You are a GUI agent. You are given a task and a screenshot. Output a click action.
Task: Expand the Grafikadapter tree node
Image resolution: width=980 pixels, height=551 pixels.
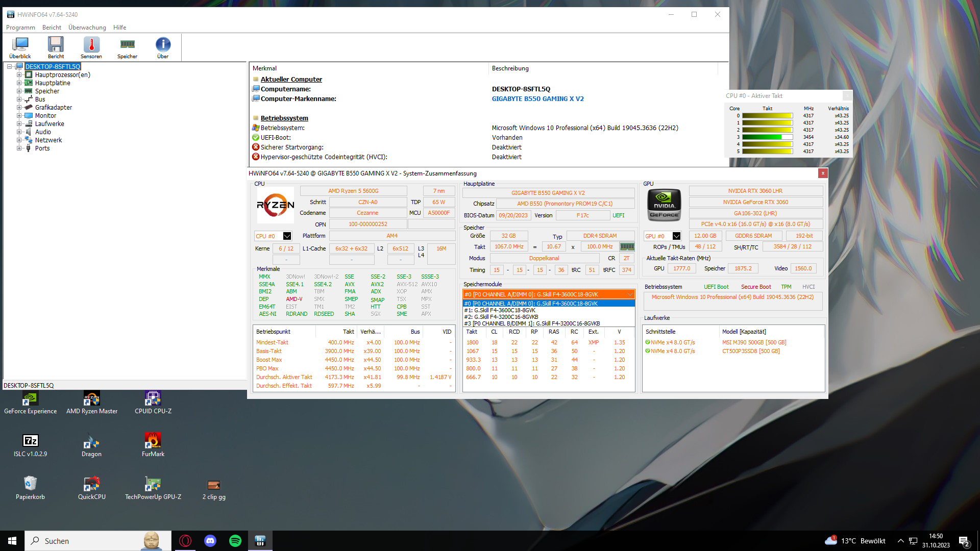click(19, 108)
